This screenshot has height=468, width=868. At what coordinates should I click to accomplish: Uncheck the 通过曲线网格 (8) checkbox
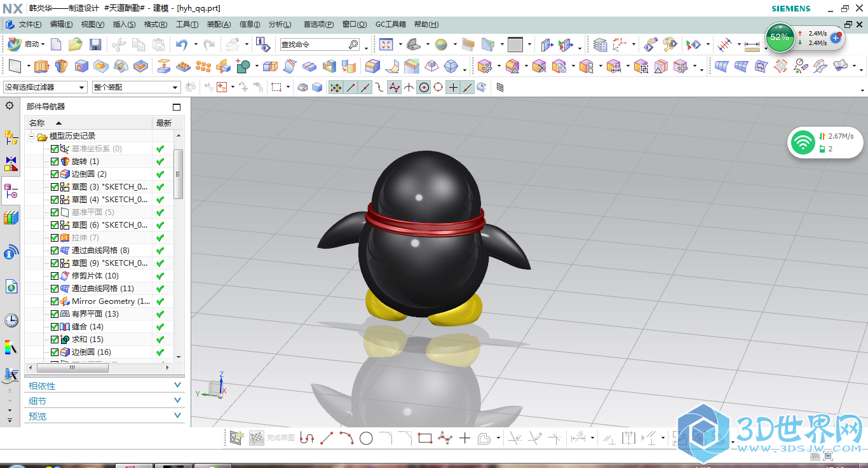pyautogui.click(x=54, y=251)
